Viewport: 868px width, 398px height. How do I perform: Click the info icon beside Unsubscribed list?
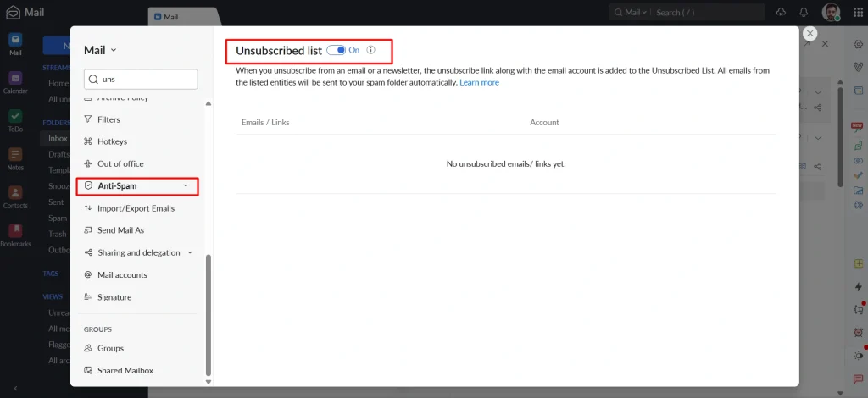click(370, 51)
